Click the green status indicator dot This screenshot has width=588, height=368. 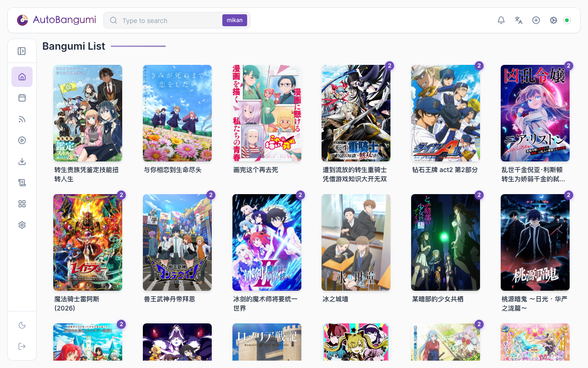[567, 20]
